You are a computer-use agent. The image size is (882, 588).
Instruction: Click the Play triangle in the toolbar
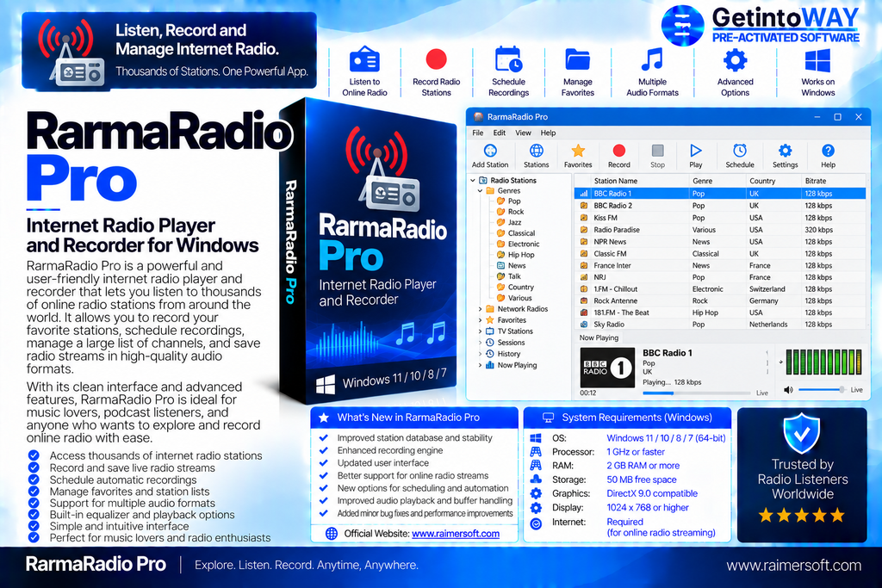click(x=696, y=151)
